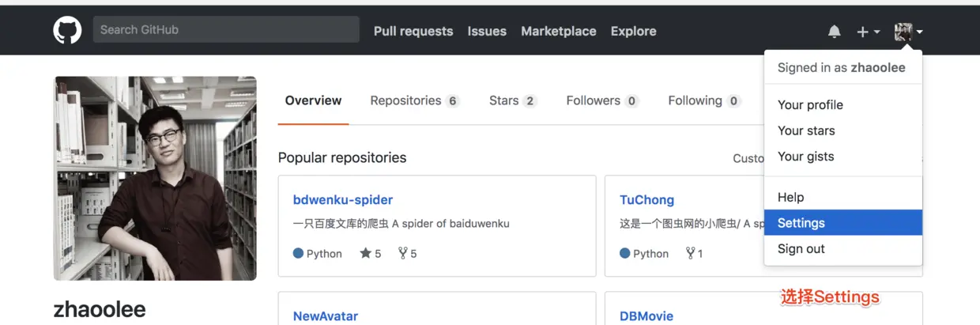
Task: Open Your profile from menu
Action: click(843, 105)
